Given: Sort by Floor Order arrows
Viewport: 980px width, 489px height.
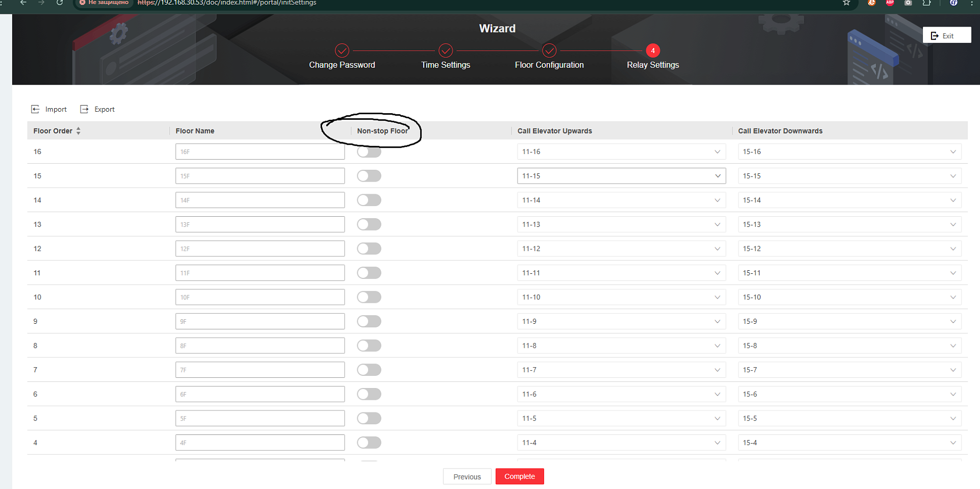Looking at the screenshot, I should pyautogui.click(x=78, y=131).
